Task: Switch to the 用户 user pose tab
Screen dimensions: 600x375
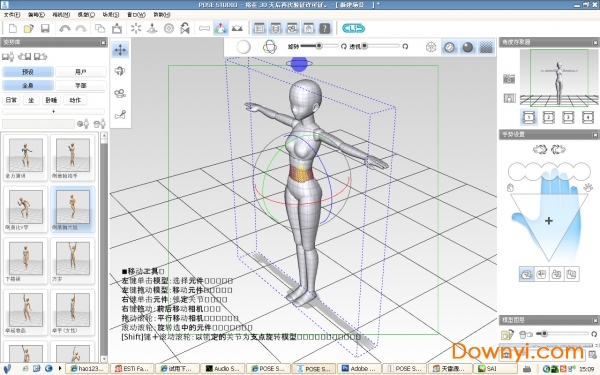Action: pyautogui.click(x=81, y=72)
